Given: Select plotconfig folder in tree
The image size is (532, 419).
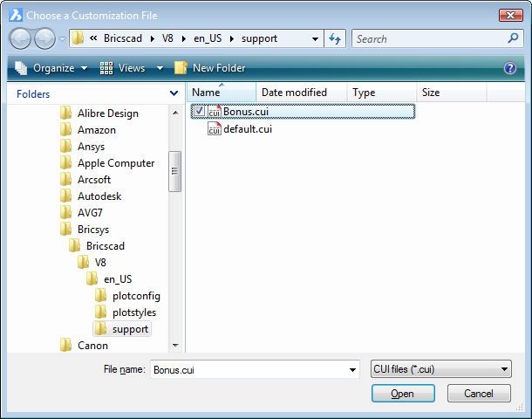Looking at the screenshot, I should pyautogui.click(x=136, y=296).
